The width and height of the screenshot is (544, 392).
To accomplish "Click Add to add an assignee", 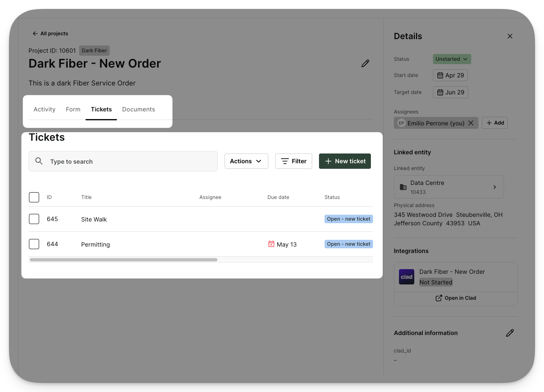I will (495, 123).
